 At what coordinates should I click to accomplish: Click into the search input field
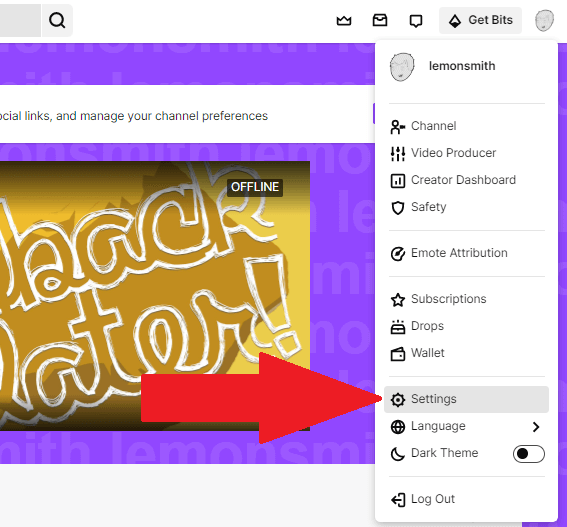(x=20, y=21)
